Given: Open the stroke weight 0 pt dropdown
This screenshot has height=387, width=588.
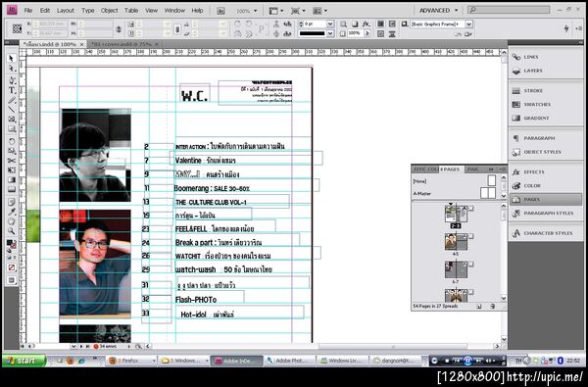Looking at the screenshot, I should tap(330, 24).
